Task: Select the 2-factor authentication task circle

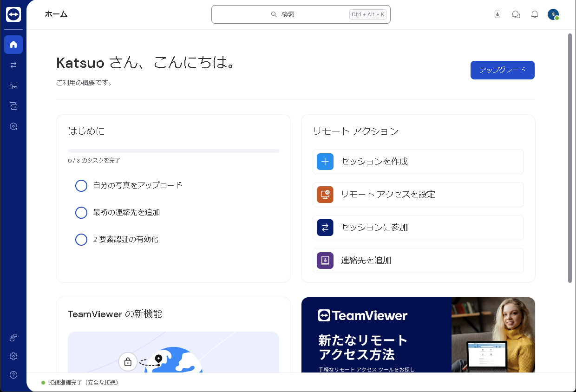Action: coord(81,239)
